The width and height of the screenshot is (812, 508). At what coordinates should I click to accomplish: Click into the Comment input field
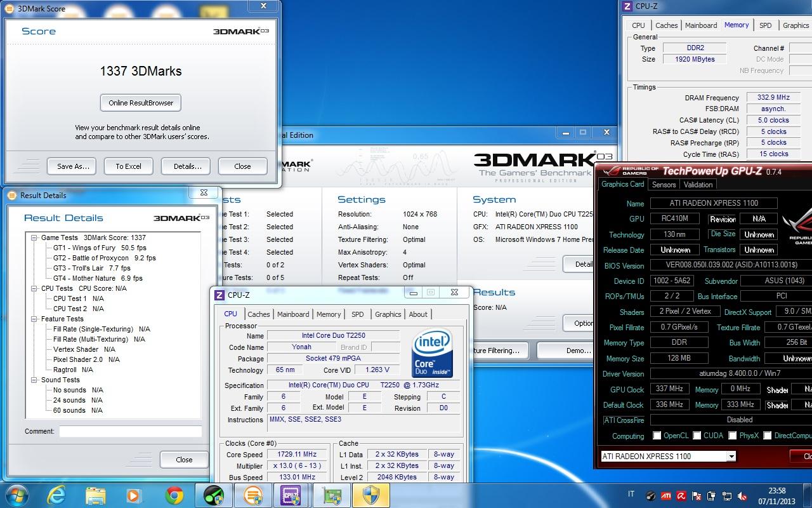(130, 431)
